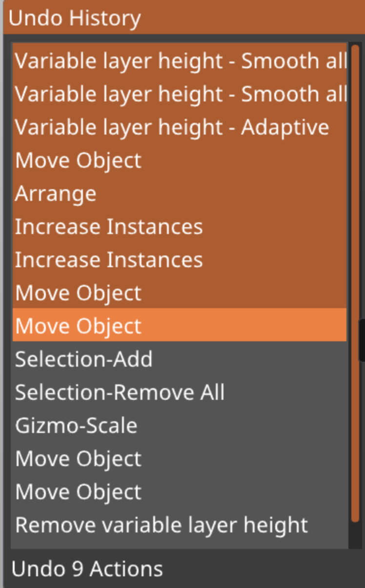This screenshot has height=588, width=365.
Task: Click the Undo History title header
Action: pos(75,19)
